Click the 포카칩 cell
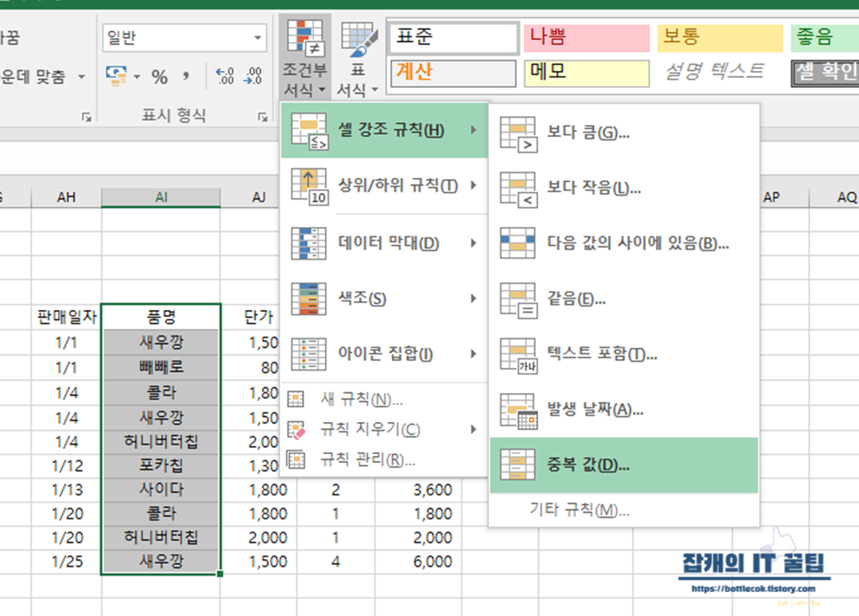 (x=161, y=465)
